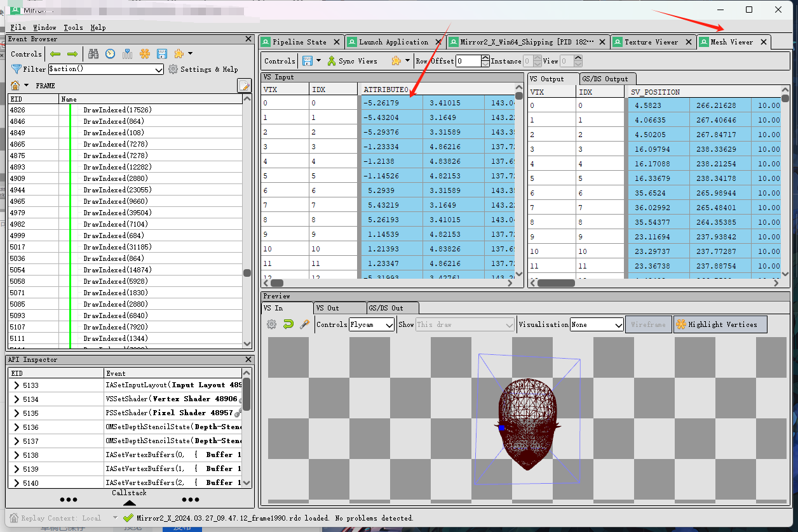This screenshot has width=798, height=532.
Task: Export events via the save icon in Event Browser
Action: click(x=161, y=54)
